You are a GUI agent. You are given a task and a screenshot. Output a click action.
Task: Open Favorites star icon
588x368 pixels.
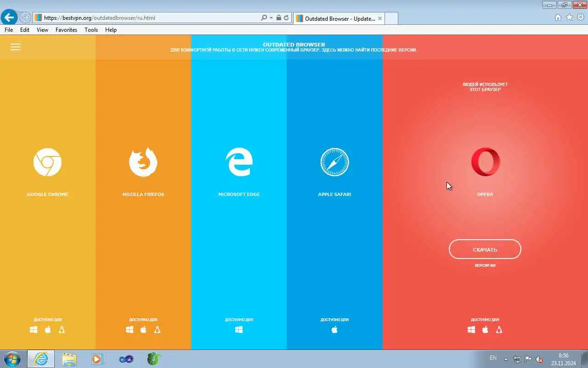569,17
